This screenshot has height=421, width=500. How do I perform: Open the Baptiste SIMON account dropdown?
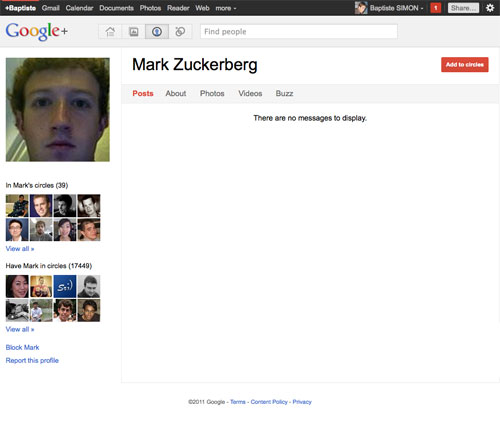click(x=396, y=8)
